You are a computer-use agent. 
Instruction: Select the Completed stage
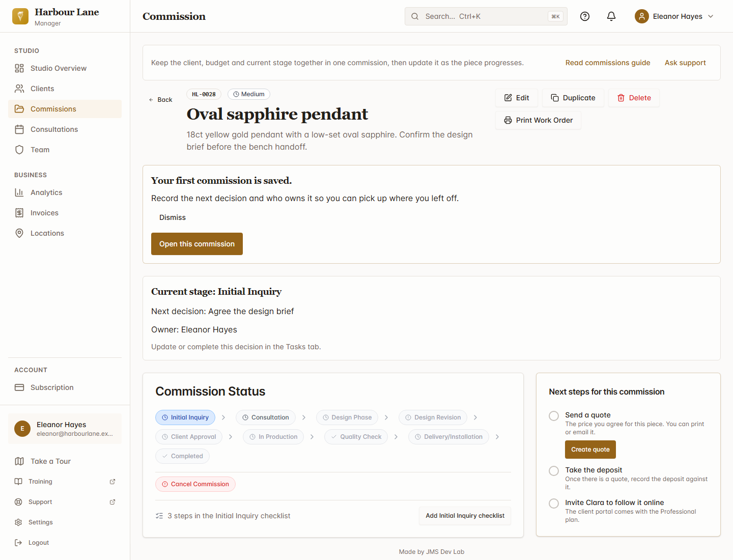pyautogui.click(x=182, y=456)
